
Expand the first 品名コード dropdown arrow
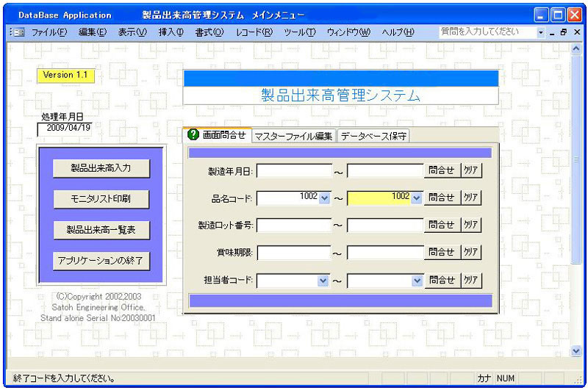click(x=325, y=198)
